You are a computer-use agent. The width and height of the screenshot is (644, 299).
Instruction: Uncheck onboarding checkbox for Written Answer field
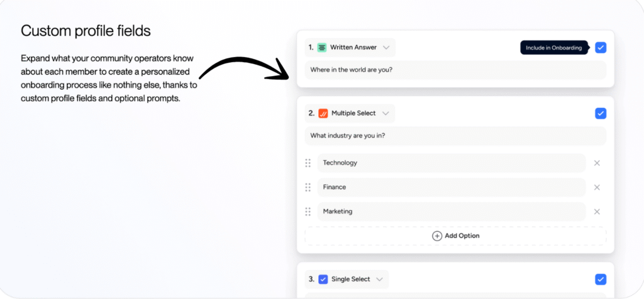tap(601, 48)
